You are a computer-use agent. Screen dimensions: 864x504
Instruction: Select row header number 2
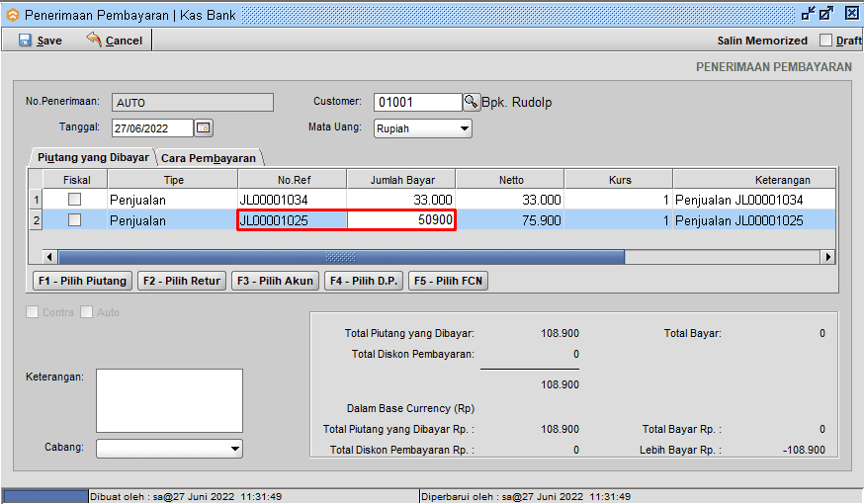36,220
